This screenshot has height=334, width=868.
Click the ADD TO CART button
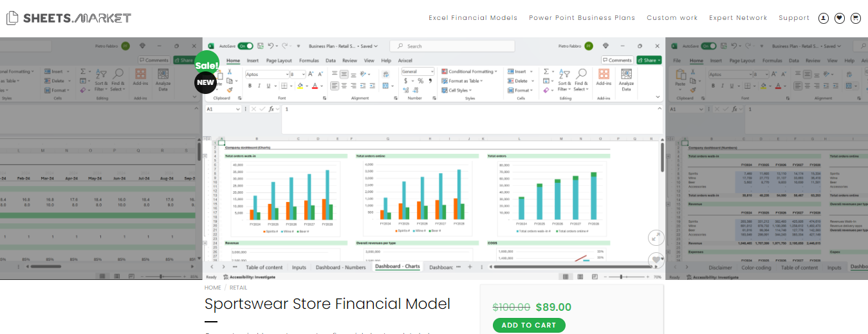529,325
